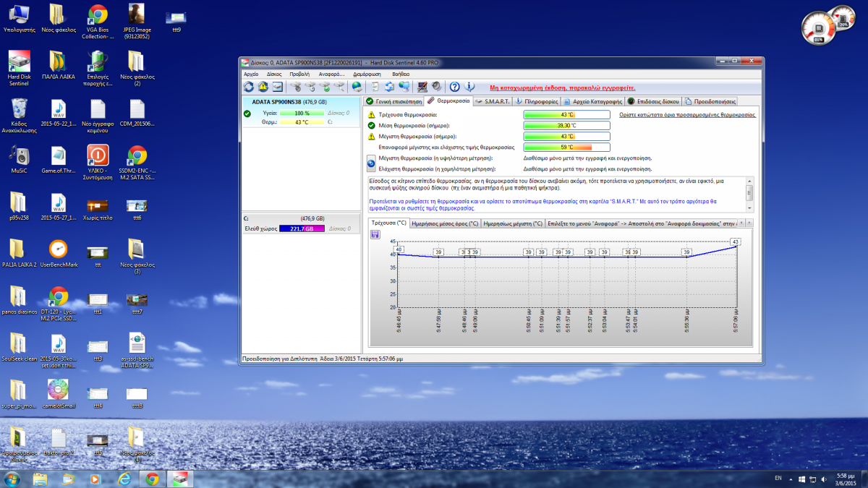Screen dimensions: 868x488
Task: Click the toolbar help question mark icon
Action: [x=454, y=87]
